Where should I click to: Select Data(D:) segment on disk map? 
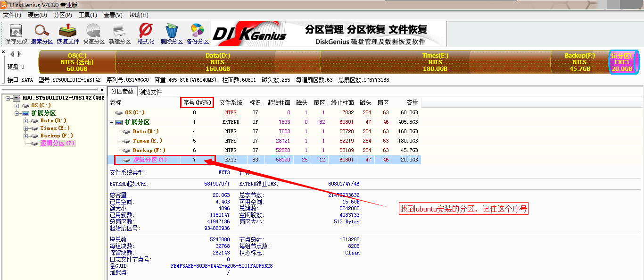[x=217, y=62]
